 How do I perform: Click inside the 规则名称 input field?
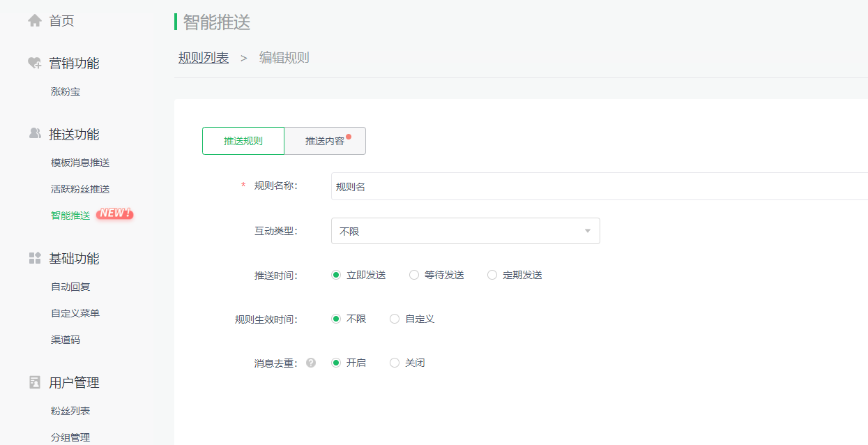pos(488,186)
